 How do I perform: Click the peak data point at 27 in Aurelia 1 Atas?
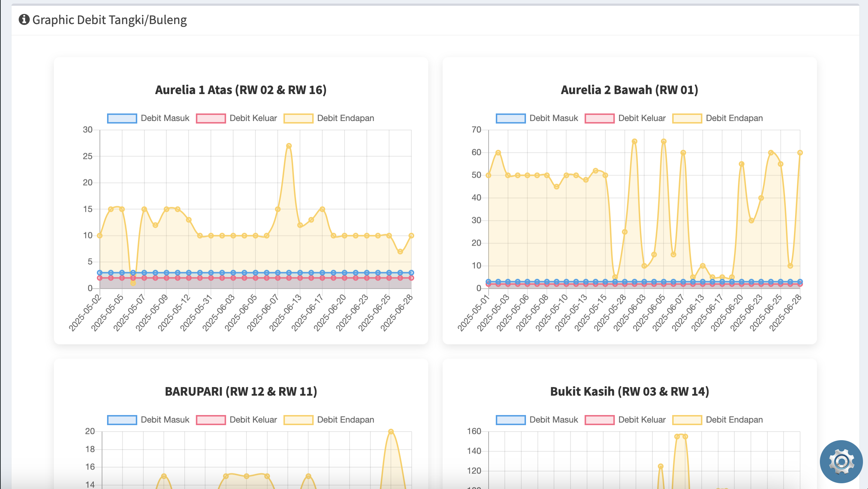click(x=289, y=146)
